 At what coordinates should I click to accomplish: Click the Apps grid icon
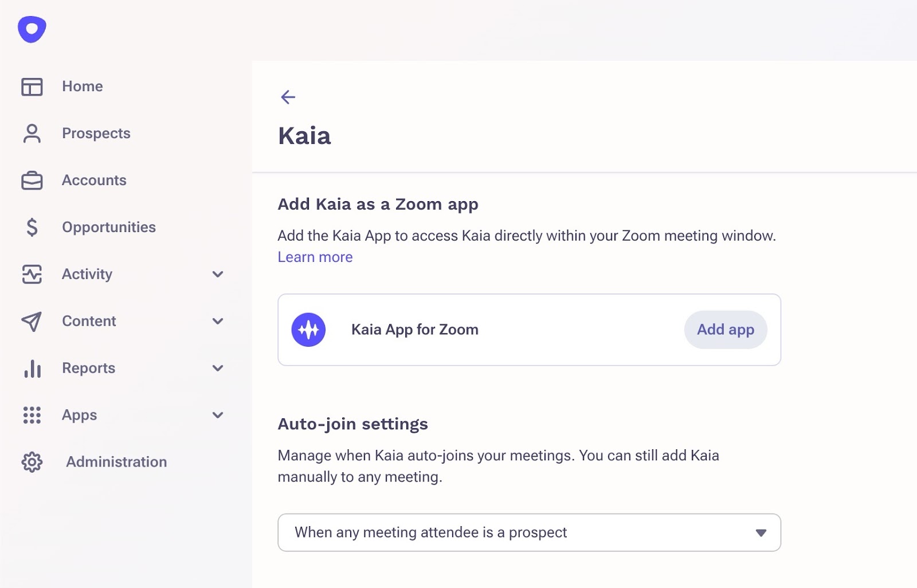click(32, 415)
